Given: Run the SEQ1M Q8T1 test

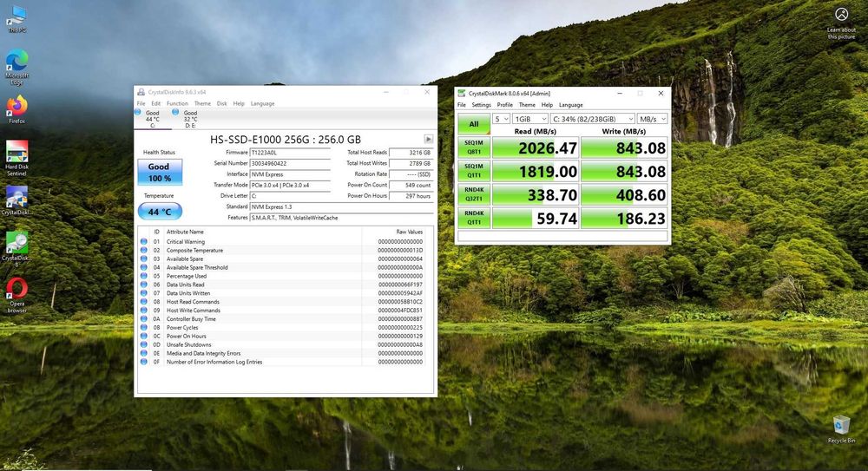Looking at the screenshot, I should click(474, 147).
